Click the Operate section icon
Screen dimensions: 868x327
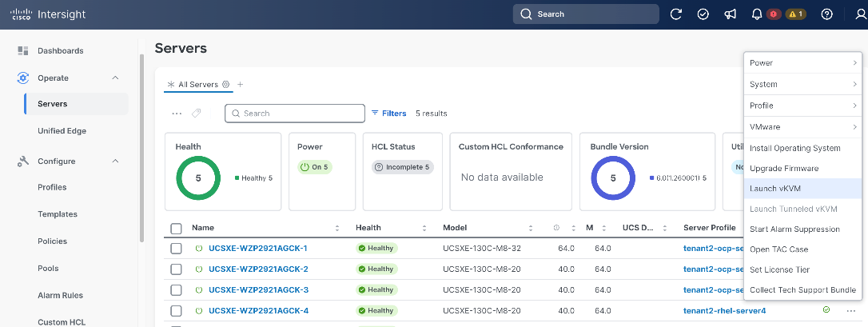click(22, 78)
